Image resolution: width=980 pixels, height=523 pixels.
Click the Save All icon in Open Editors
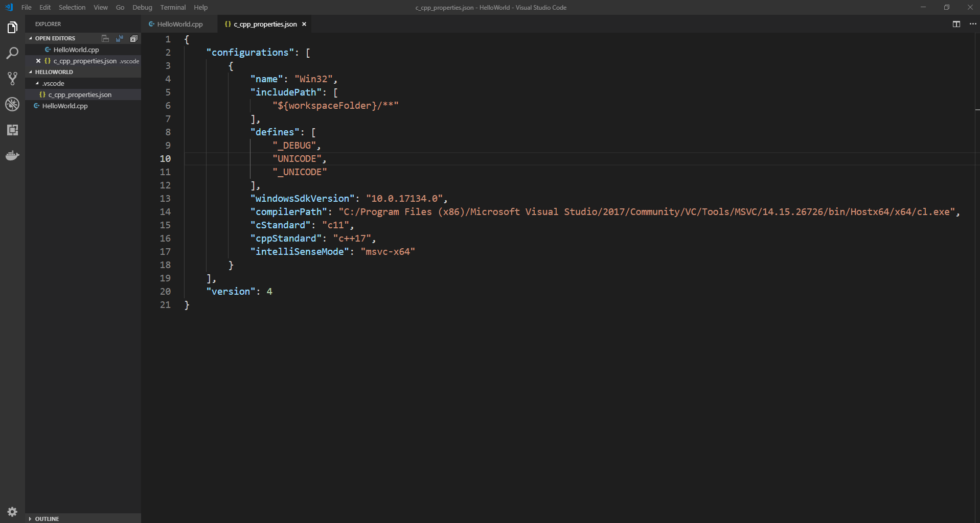(x=119, y=38)
